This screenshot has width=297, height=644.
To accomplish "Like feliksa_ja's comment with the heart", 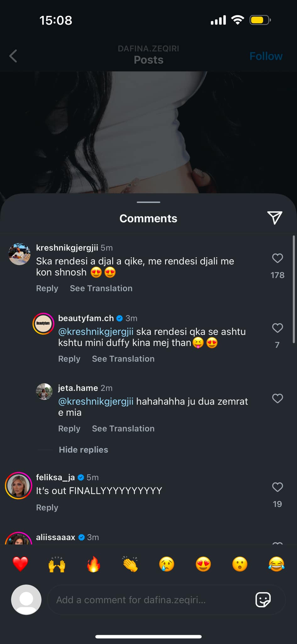I will 277,487.
